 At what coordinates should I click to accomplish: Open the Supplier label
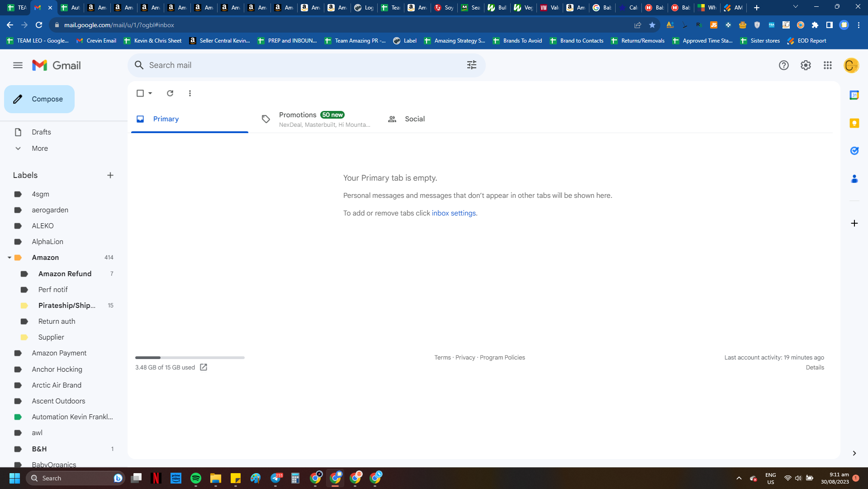(51, 337)
